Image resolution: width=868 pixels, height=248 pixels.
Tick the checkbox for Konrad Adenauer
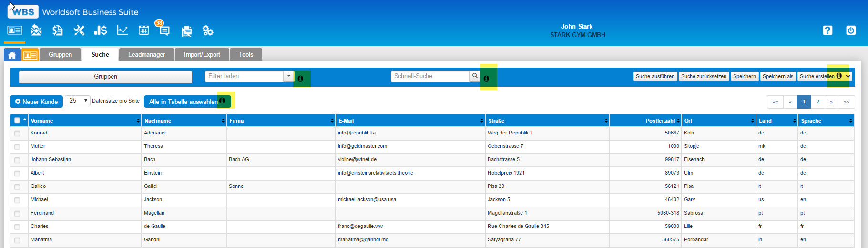pyautogui.click(x=17, y=134)
